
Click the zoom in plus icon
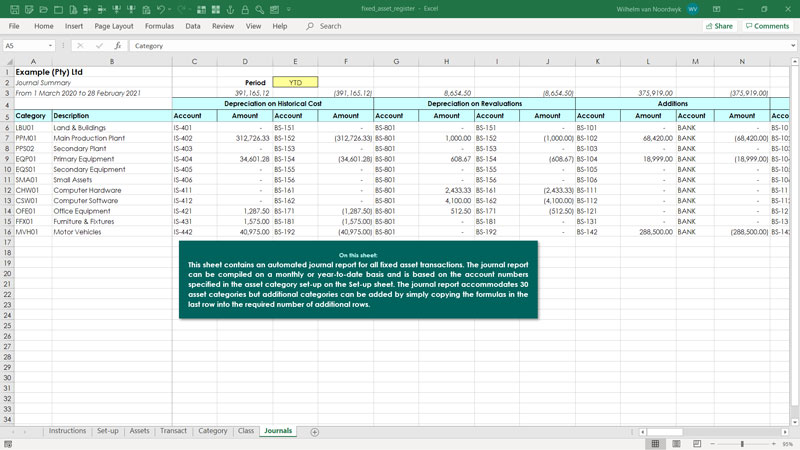pyautogui.click(x=773, y=444)
